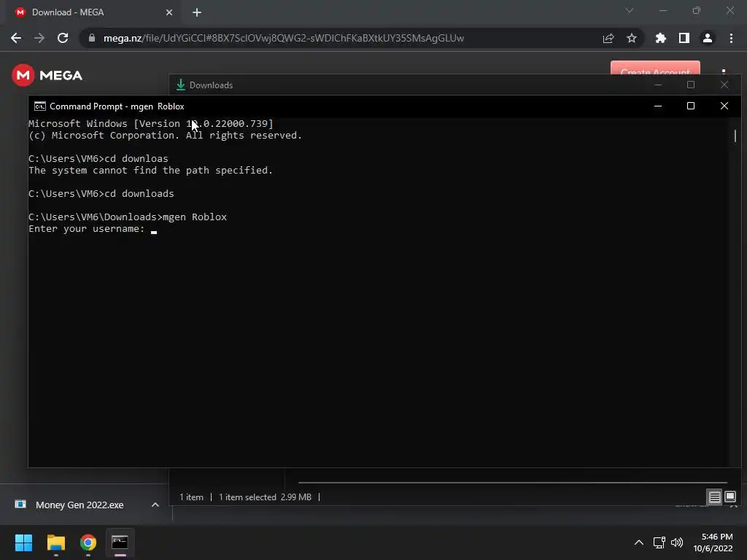Click the MEGA logo
Screen dimensions: 747x560
coord(47,75)
